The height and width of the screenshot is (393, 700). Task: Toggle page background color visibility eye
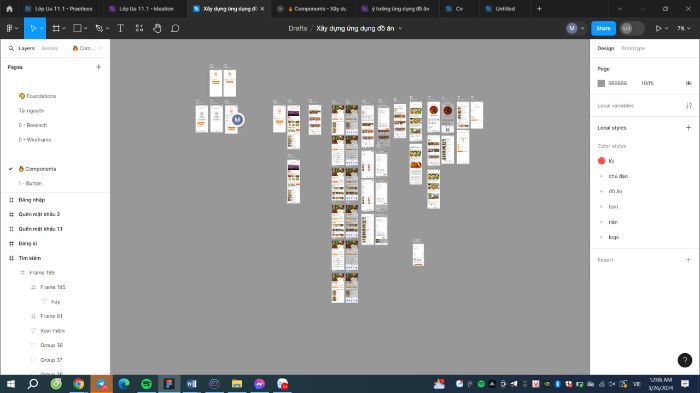click(688, 83)
